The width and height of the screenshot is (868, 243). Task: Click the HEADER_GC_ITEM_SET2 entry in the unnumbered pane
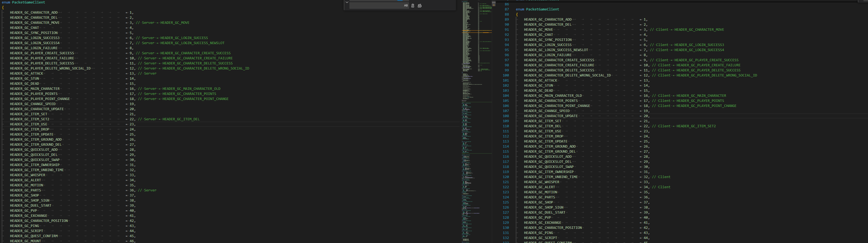(x=30, y=119)
